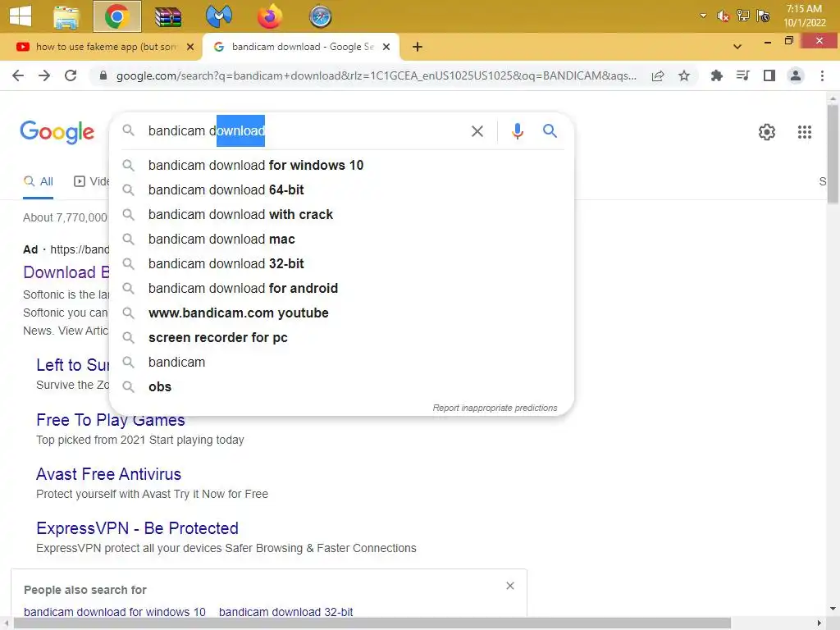Open the Chrome three-dot menu
The height and width of the screenshot is (630, 840).
tap(822, 75)
